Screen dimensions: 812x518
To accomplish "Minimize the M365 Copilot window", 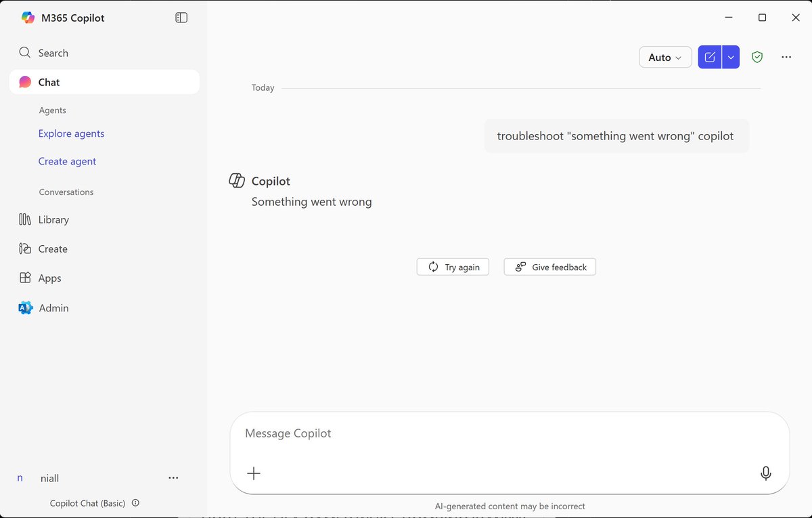I will tap(729, 18).
